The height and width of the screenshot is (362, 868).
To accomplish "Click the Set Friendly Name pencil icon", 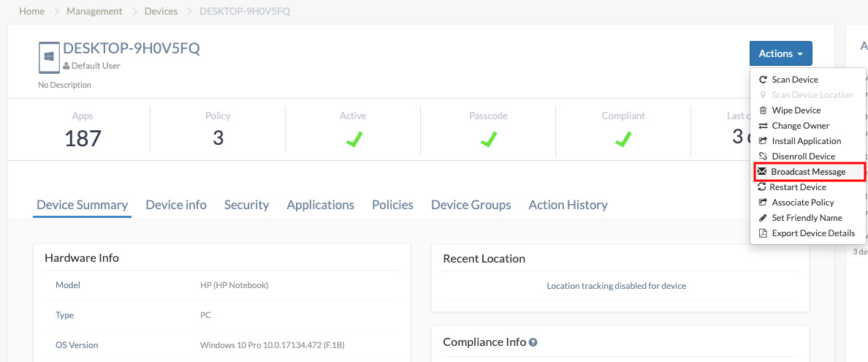I will (x=763, y=218).
